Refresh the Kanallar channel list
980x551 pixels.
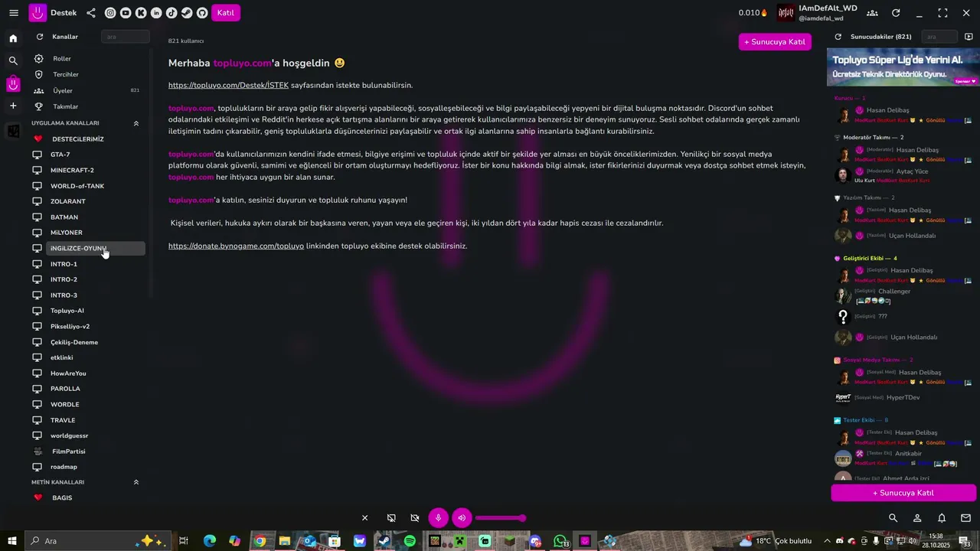pos(40,37)
